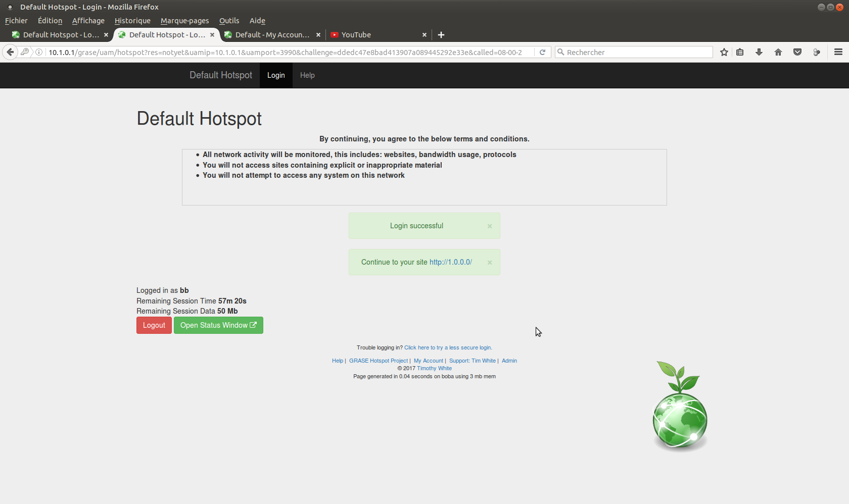Open the Marque-pages menu
This screenshot has height=504, width=849.
pos(184,21)
